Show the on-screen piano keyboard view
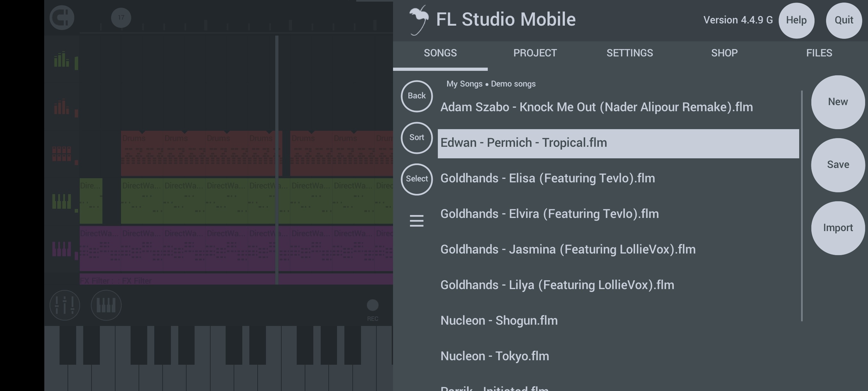868x391 pixels. coord(106,305)
